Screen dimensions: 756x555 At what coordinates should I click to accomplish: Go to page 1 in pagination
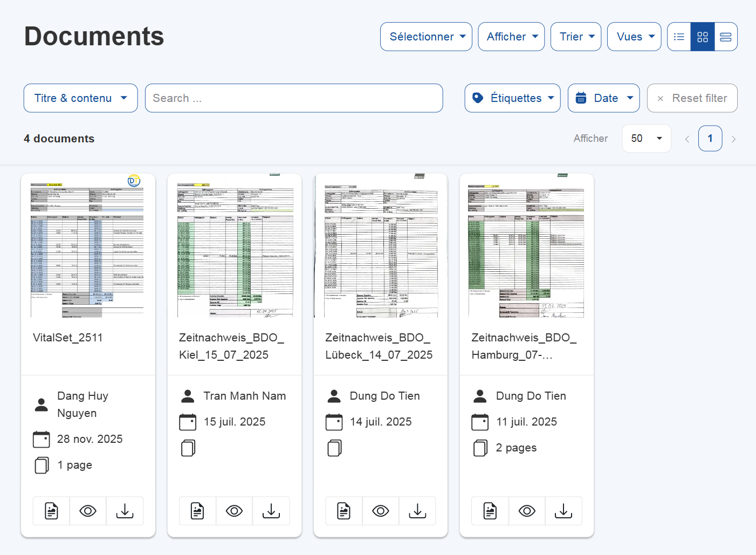pyautogui.click(x=710, y=139)
